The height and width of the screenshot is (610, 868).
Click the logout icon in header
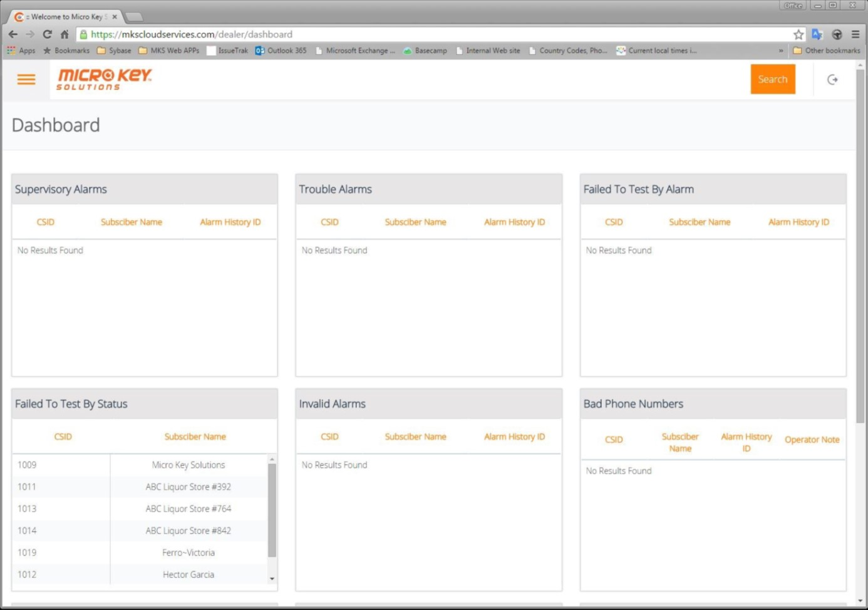(832, 80)
